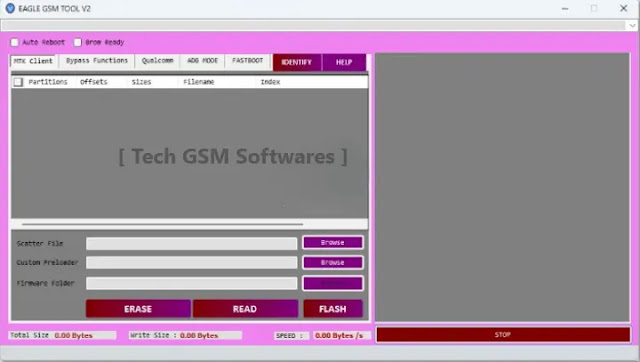Click the READ button
The height and width of the screenshot is (362, 640).
[x=245, y=309]
